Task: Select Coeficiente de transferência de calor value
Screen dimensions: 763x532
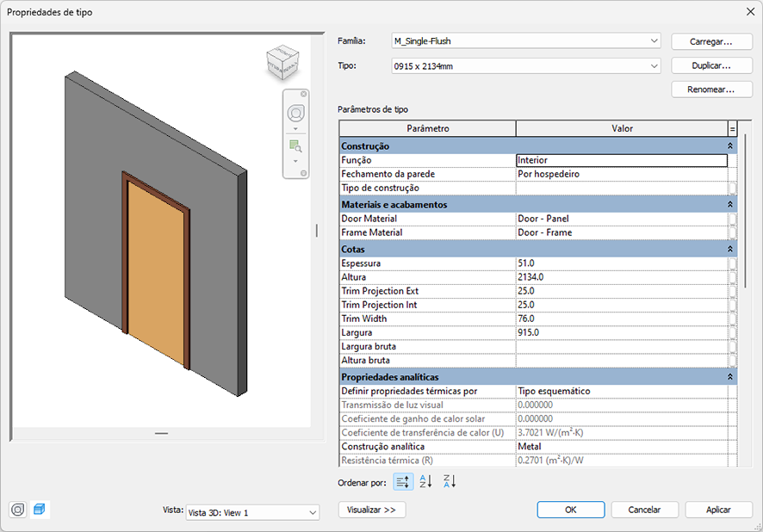Action: (622, 433)
